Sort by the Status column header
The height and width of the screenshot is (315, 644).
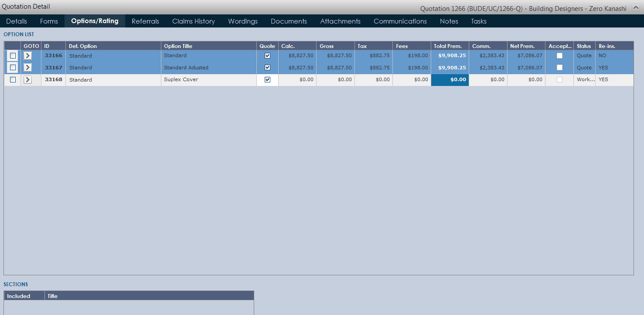point(584,46)
